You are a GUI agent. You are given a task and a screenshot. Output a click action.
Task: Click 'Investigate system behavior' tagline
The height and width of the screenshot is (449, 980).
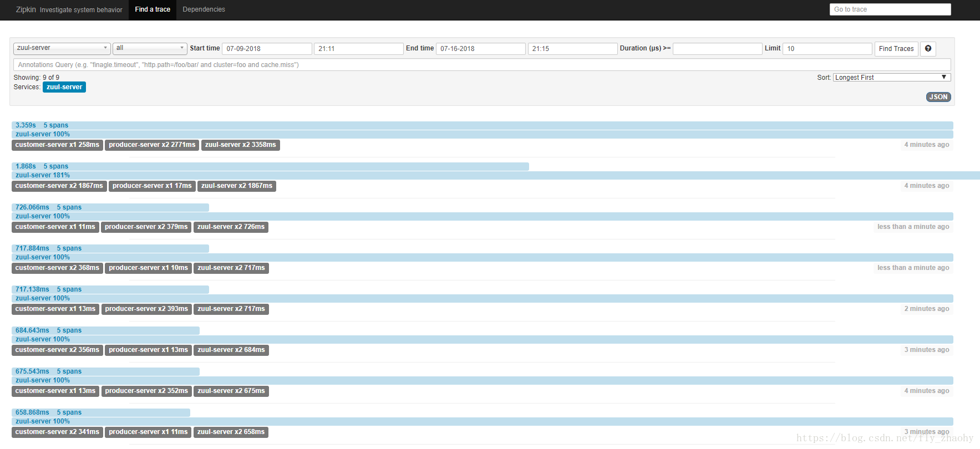click(x=81, y=10)
